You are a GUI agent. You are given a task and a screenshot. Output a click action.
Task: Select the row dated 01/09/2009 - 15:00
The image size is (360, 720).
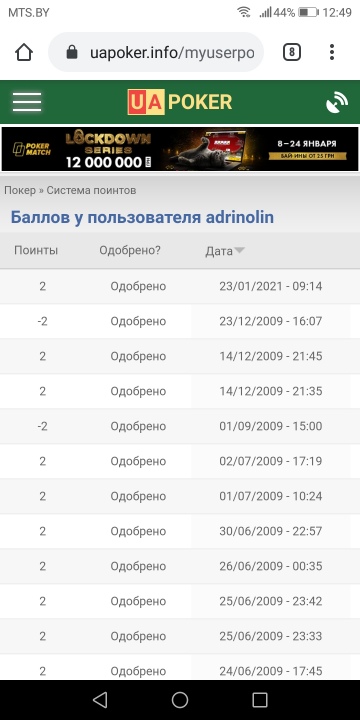click(180, 426)
